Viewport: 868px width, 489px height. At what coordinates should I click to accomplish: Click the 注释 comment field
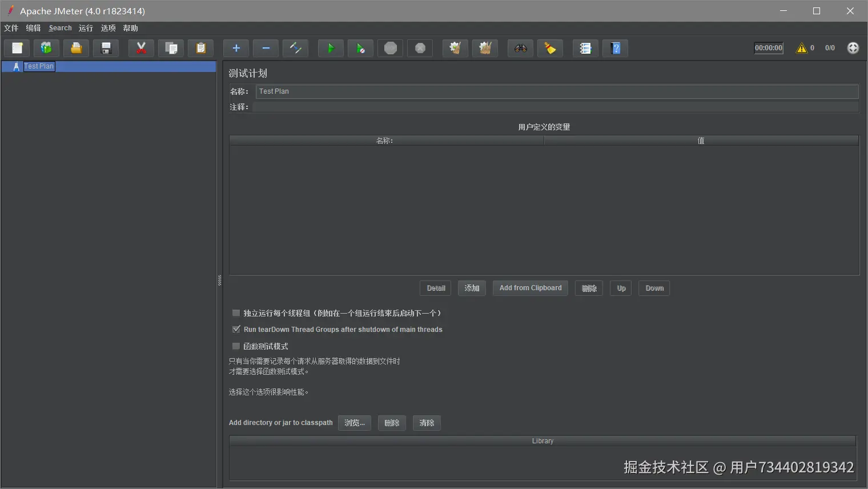[x=556, y=107]
